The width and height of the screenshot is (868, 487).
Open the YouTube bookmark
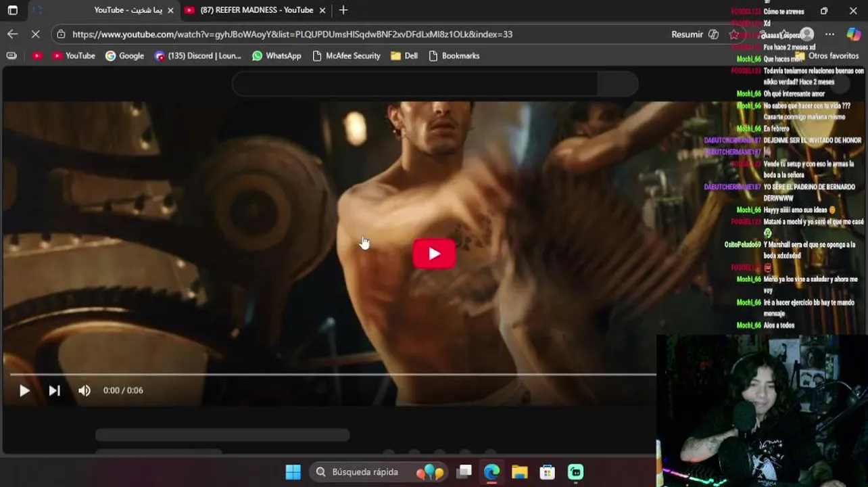(x=74, y=55)
